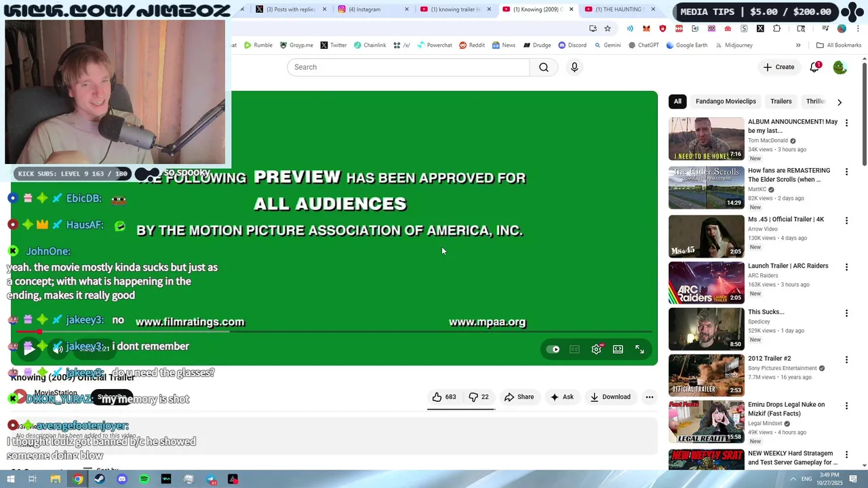Screen dimensions: 868x488
Task: Start voice search with microphone
Action: click(574, 67)
